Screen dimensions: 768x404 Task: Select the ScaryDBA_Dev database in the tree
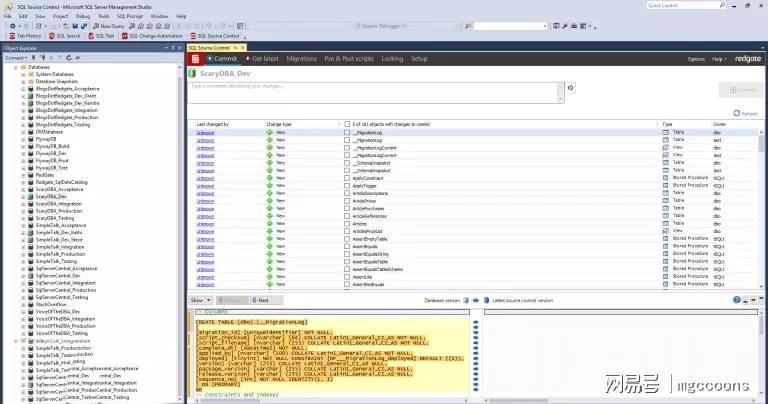point(51,197)
